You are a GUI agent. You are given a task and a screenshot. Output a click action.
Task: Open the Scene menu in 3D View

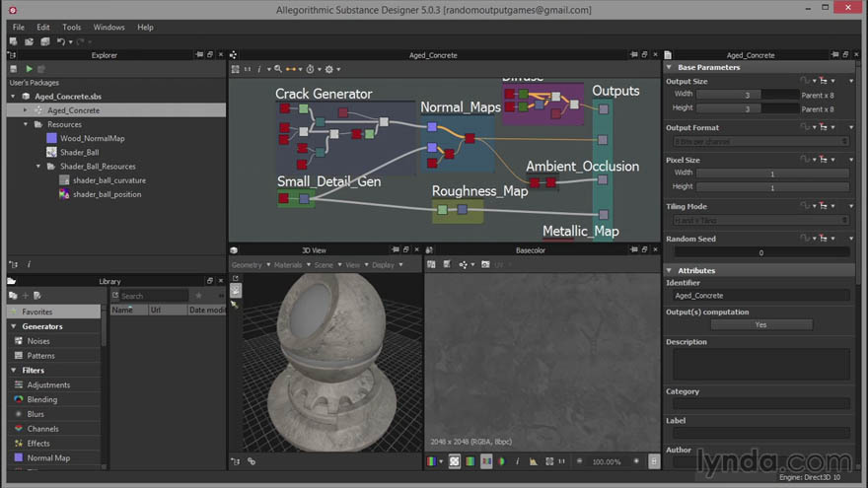pos(327,265)
